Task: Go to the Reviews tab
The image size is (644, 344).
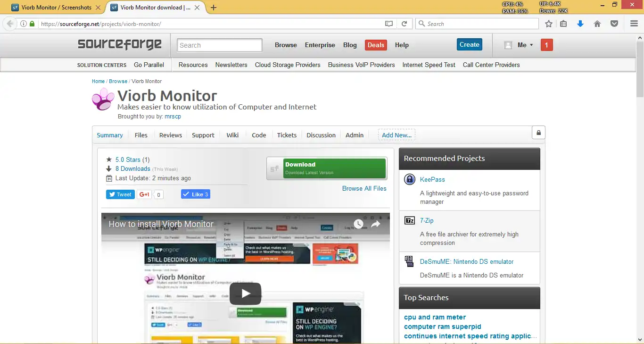Action: [171, 135]
